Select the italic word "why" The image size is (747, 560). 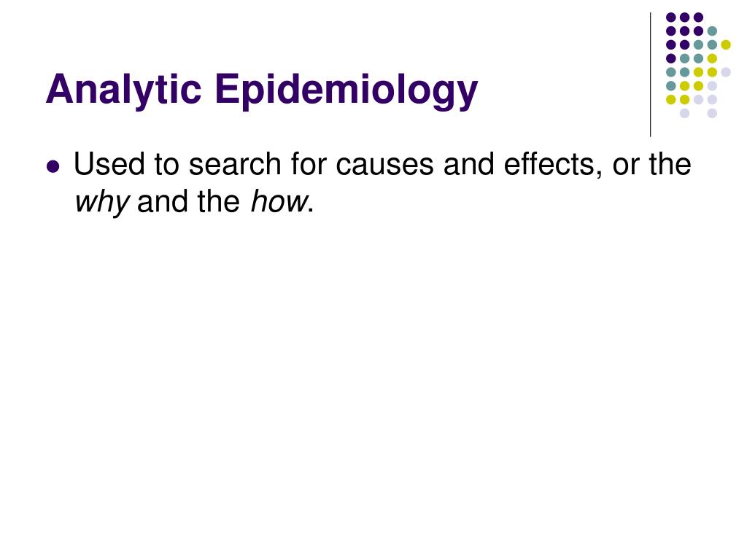[x=101, y=203]
